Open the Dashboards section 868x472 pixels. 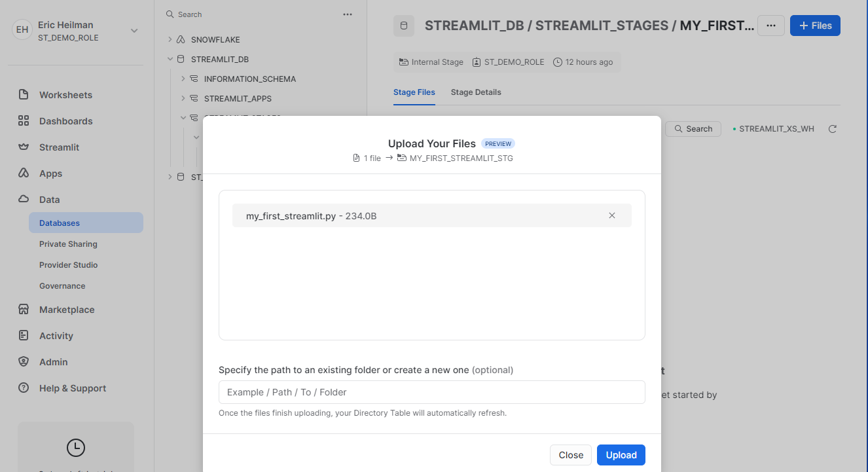click(x=65, y=121)
